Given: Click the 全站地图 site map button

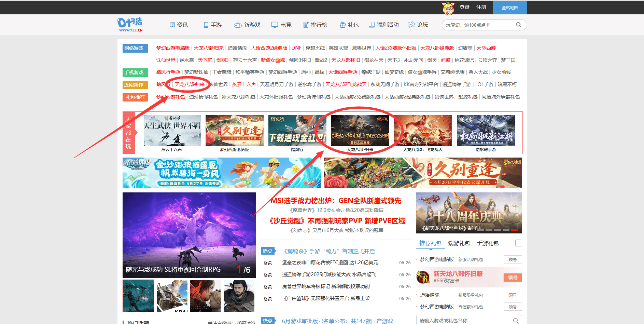Looking at the screenshot, I should pyautogui.click(x=510, y=8).
